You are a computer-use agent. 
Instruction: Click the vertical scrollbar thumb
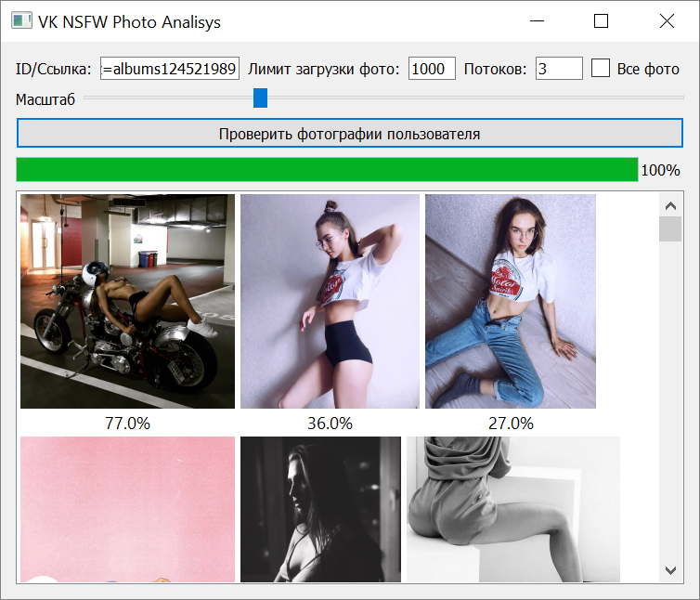pyautogui.click(x=669, y=228)
